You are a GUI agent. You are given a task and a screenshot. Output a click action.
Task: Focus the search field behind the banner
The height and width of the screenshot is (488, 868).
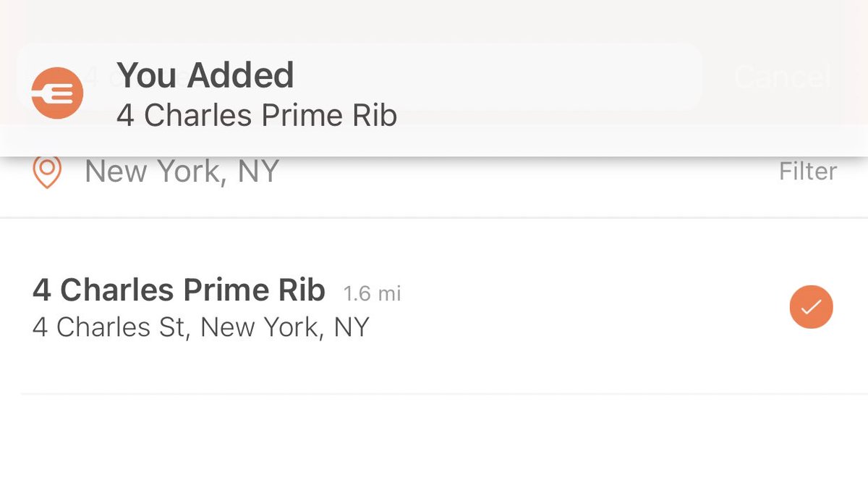(x=359, y=77)
